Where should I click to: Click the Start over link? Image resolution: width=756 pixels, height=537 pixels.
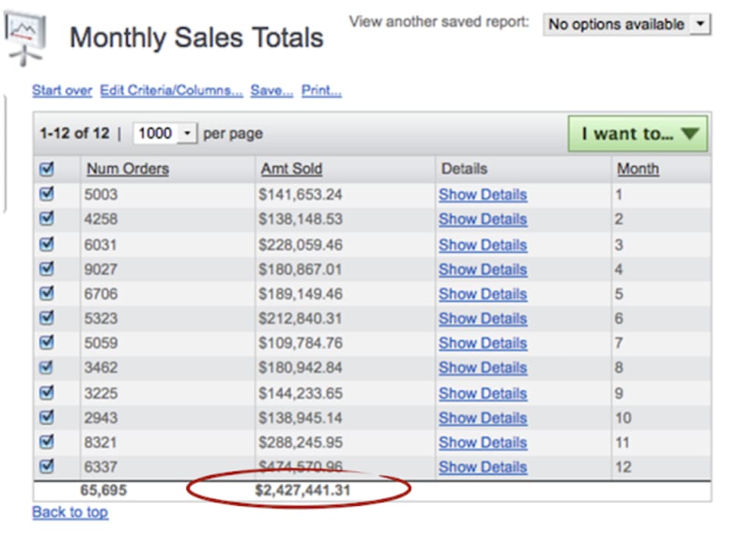pos(62,91)
